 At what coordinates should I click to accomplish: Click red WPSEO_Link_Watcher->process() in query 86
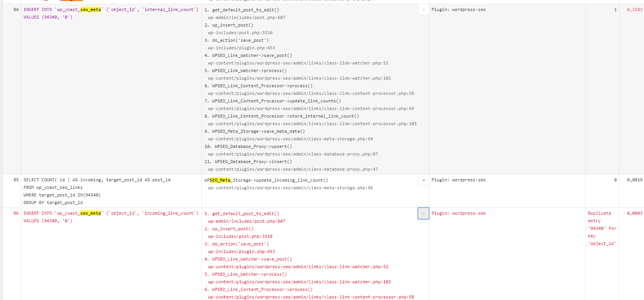(249, 275)
